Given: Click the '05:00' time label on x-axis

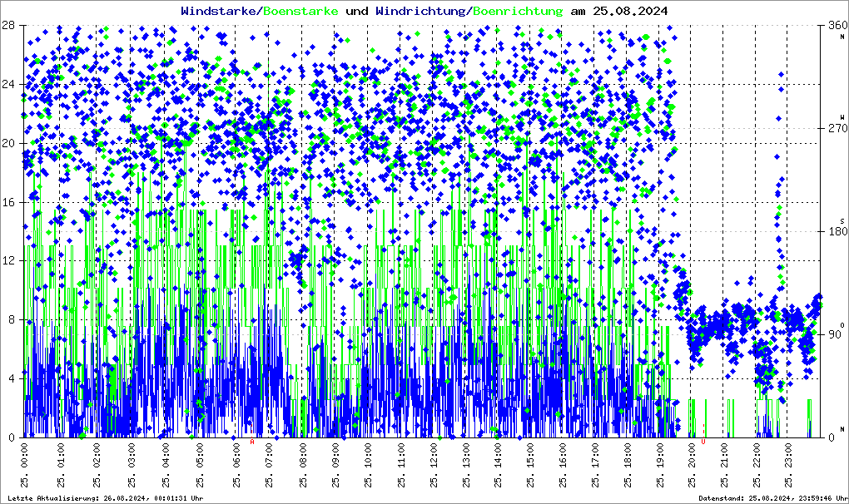Looking at the screenshot, I should tap(201, 456).
